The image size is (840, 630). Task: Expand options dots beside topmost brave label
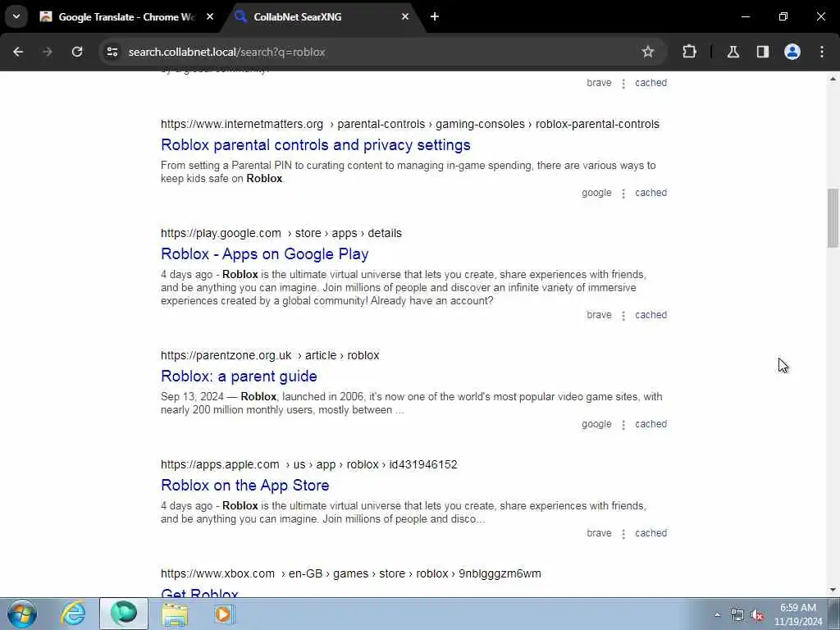coord(623,84)
